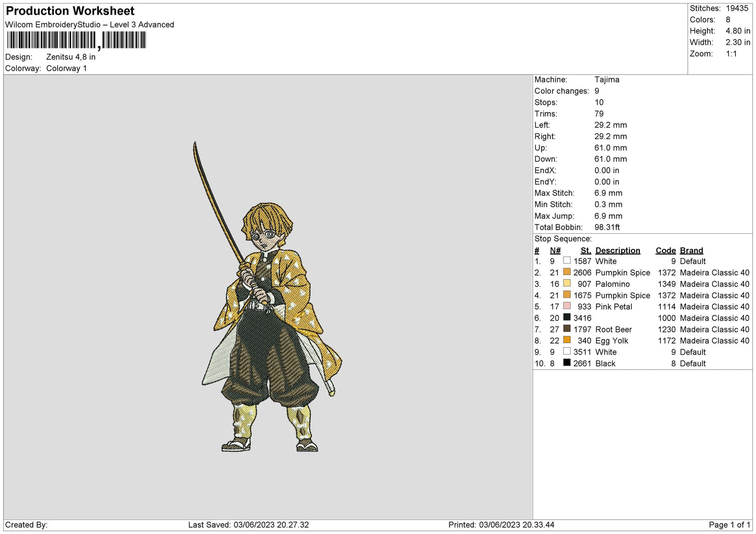756x534 pixels.
Task: Select the Colors count value 8
Action: [728, 20]
